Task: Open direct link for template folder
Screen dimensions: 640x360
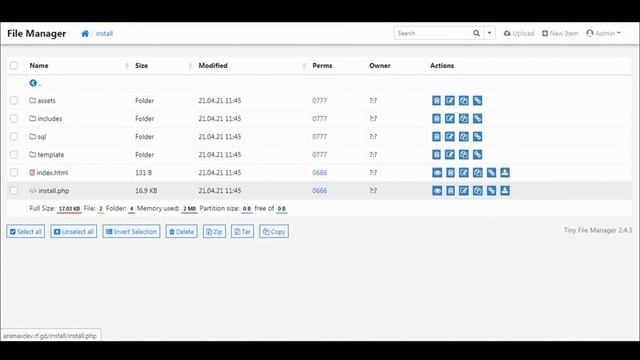Action: pyautogui.click(x=478, y=154)
